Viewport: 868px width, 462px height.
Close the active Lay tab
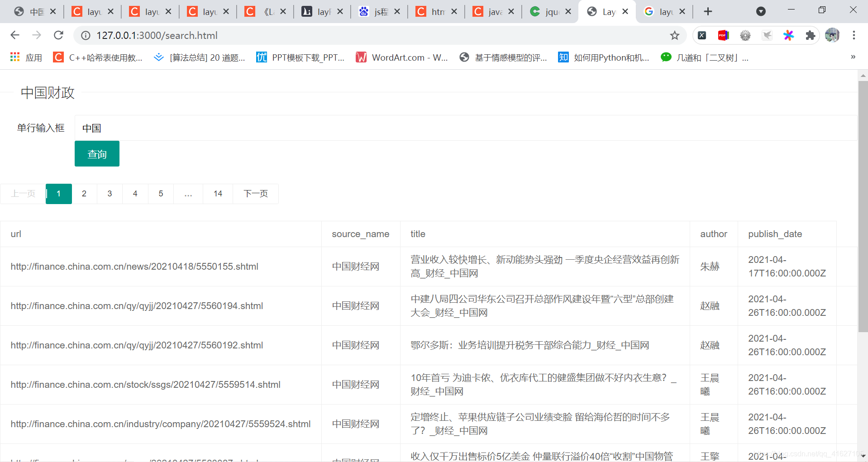pos(625,12)
